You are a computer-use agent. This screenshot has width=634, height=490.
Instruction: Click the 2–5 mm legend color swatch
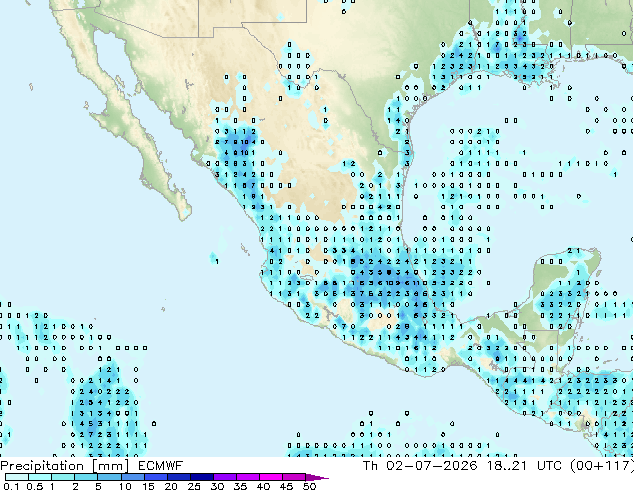click(x=86, y=477)
